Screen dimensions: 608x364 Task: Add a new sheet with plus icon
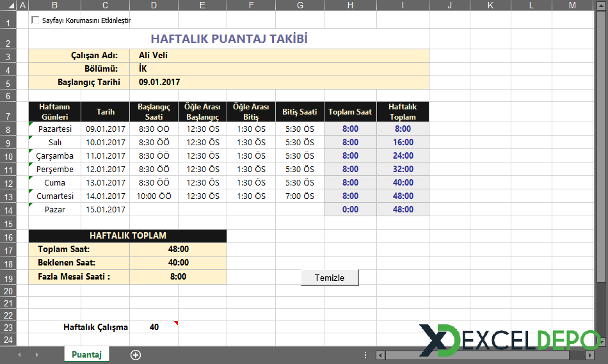[135, 354]
